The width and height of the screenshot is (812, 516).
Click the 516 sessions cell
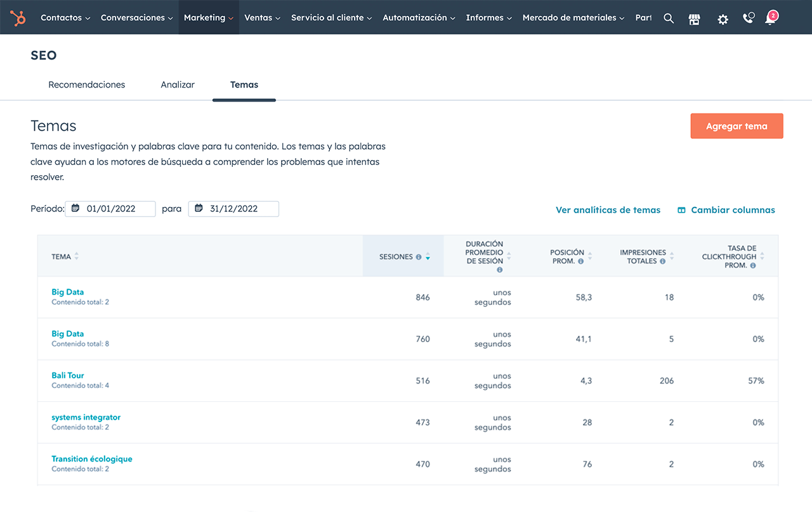(422, 381)
